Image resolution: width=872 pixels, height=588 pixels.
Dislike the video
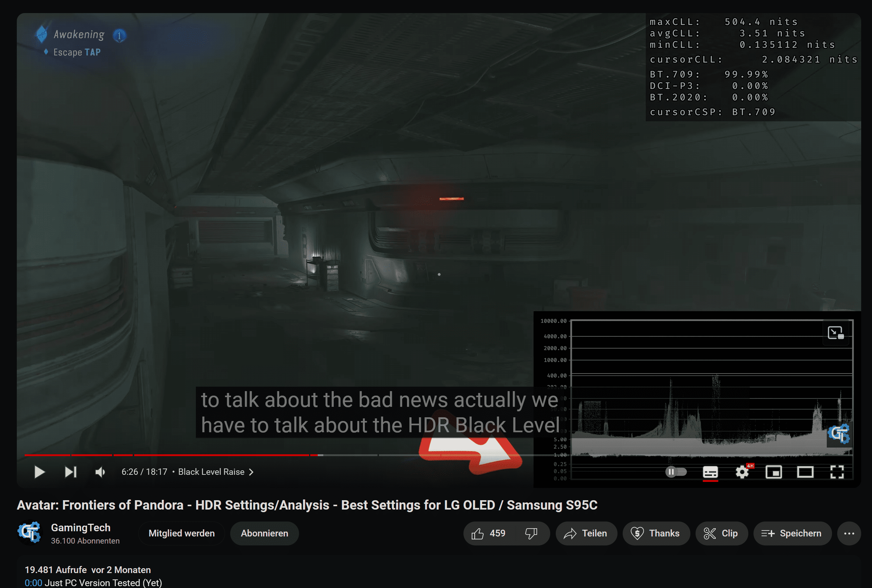(531, 533)
